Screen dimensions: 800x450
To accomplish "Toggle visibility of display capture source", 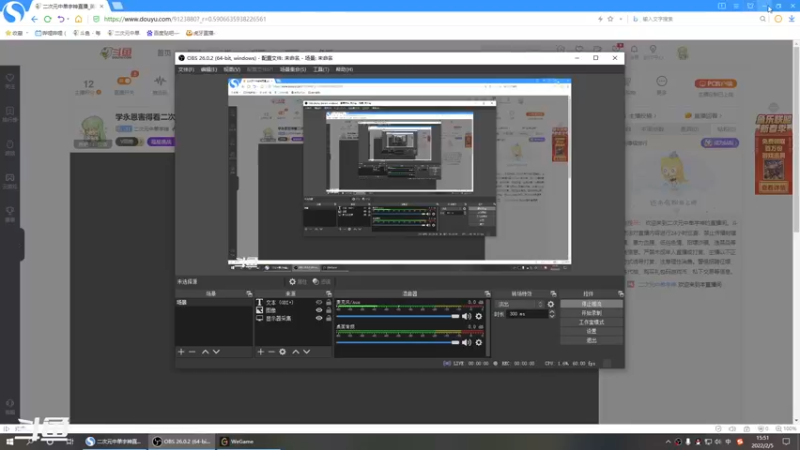I will 319,318.
